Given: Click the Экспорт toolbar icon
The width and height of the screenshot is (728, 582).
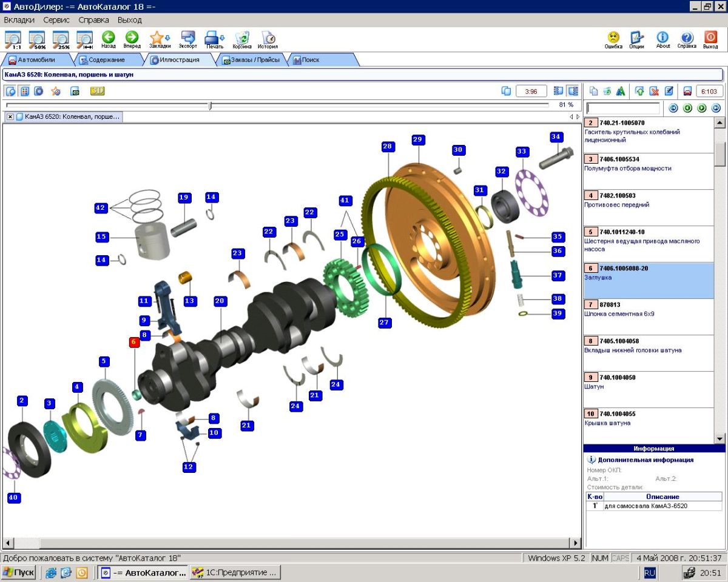Looking at the screenshot, I should [188, 40].
